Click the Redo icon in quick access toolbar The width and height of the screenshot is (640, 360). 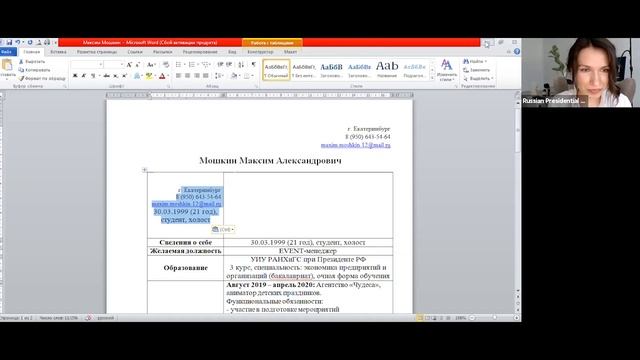(30, 42)
